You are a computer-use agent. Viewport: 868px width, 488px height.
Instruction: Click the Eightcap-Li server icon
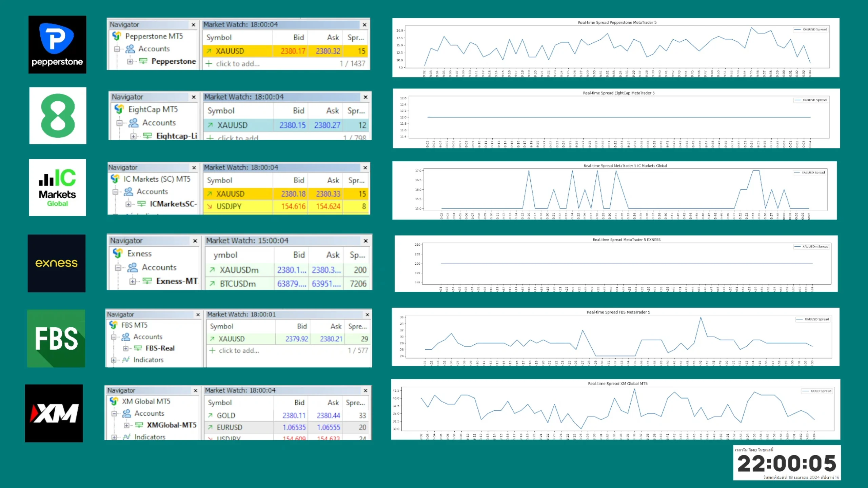(x=147, y=136)
